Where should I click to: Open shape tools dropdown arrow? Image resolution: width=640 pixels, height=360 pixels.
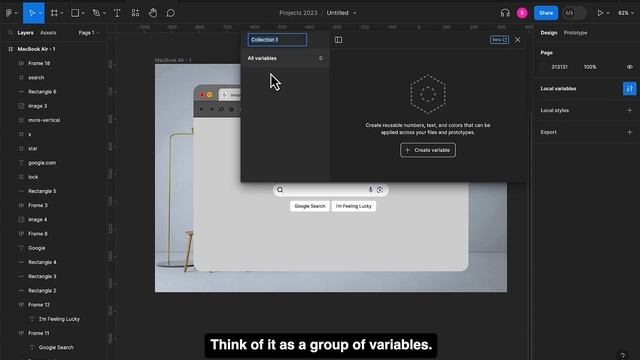pos(83,13)
